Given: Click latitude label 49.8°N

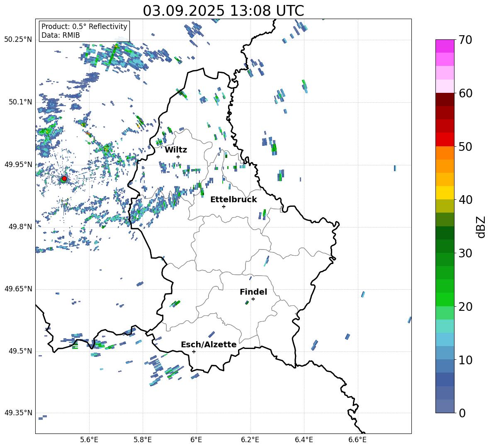Looking at the screenshot, I should [x=20, y=227].
